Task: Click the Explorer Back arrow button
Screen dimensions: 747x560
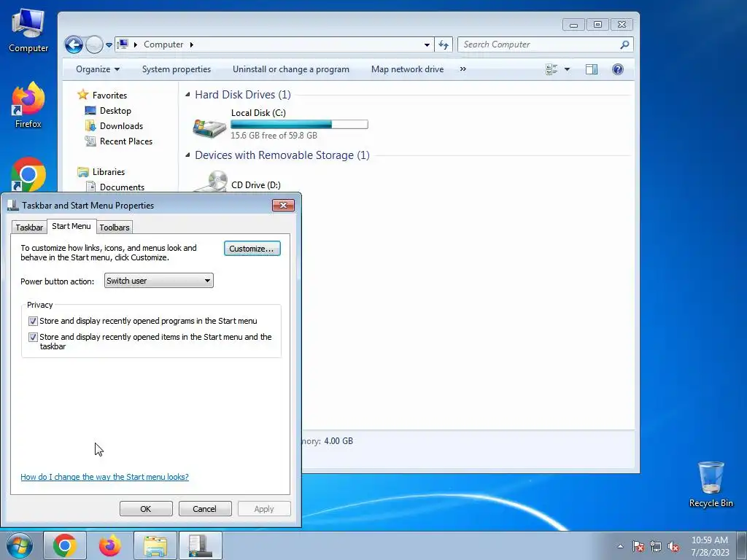Action: [74, 44]
